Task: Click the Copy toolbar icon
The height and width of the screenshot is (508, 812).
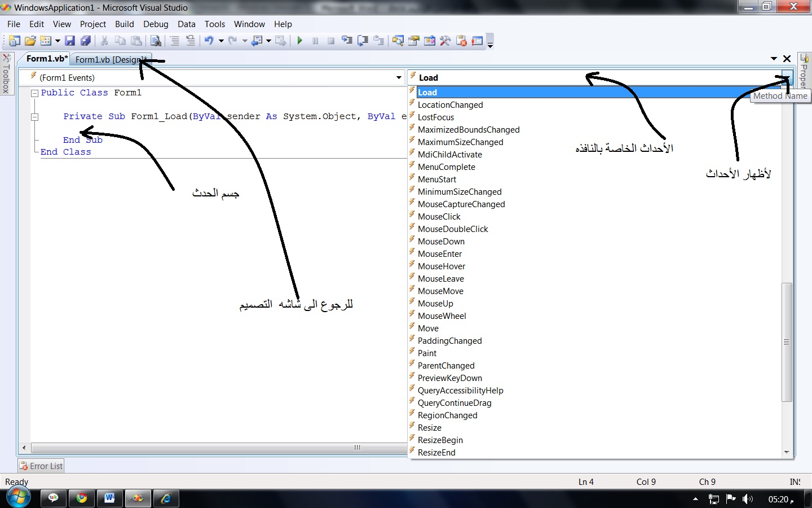Action: 120,41
